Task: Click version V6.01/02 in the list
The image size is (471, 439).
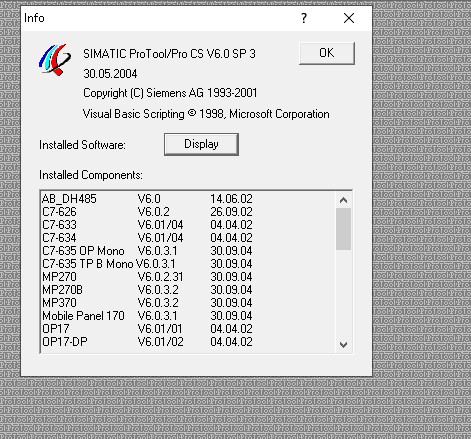Action: coord(160,342)
